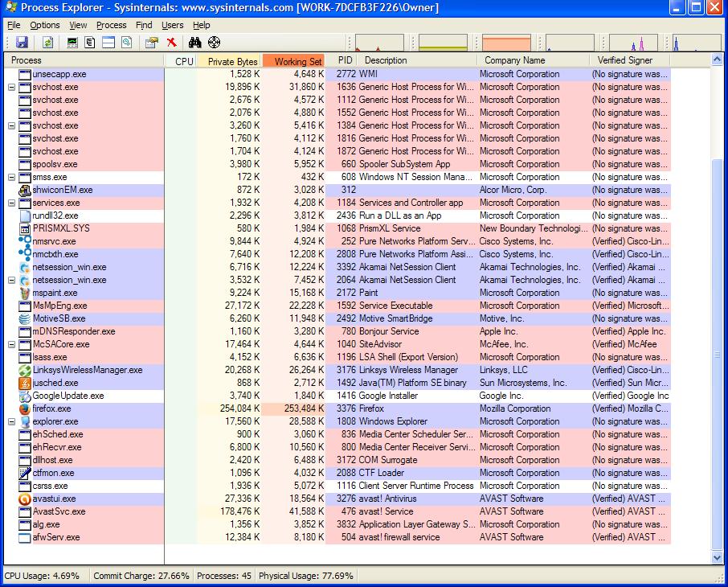Click the Process Explorer title bar icon
Viewport: 728px width, 587px height.
click(10, 6)
